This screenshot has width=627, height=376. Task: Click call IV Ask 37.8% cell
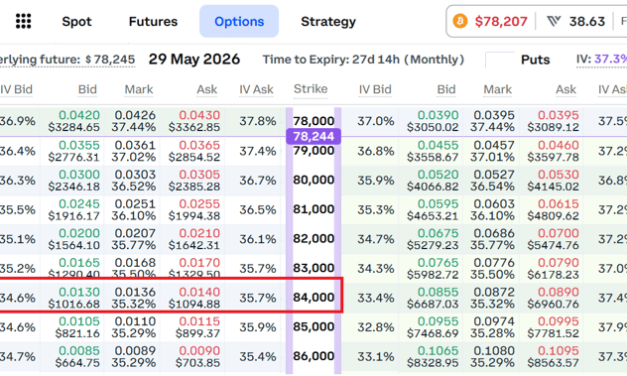point(258,121)
